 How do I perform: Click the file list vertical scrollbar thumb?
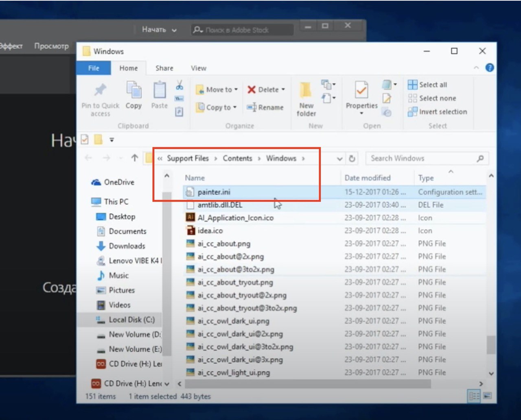pyautogui.click(x=491, y=345)
